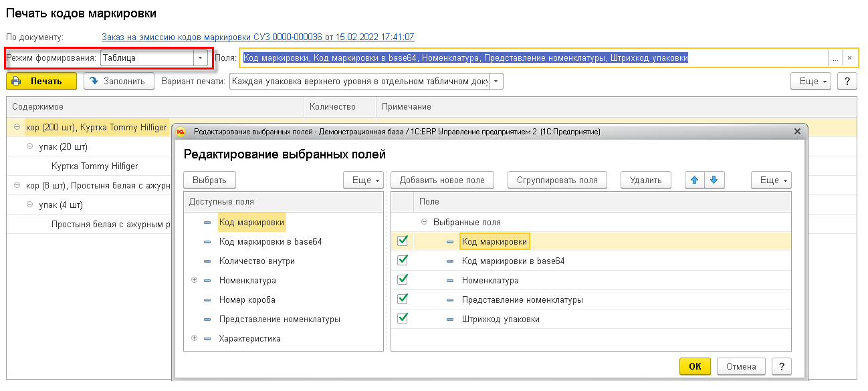The width and height of the screenshot is (868, 391).
Task: Select Количество внутри in available fields
Action: [x=257, y=261]
